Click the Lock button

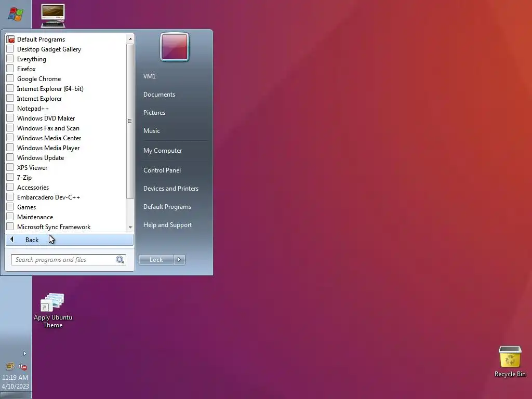[x=156, y=260]
